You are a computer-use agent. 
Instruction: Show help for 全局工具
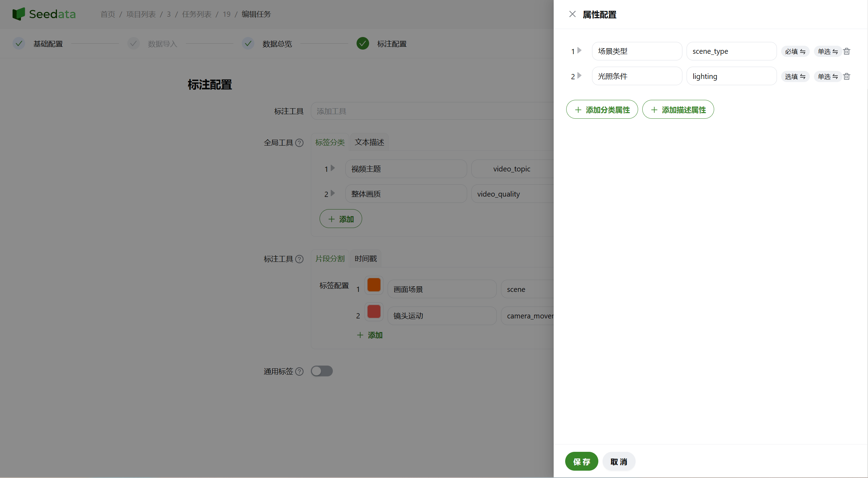299,143
